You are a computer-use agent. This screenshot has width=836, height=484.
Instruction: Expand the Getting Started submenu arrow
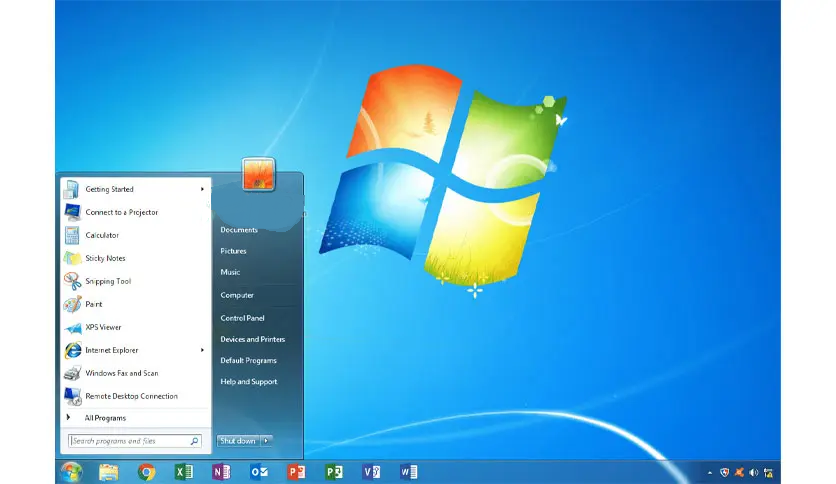coord(202,189)
